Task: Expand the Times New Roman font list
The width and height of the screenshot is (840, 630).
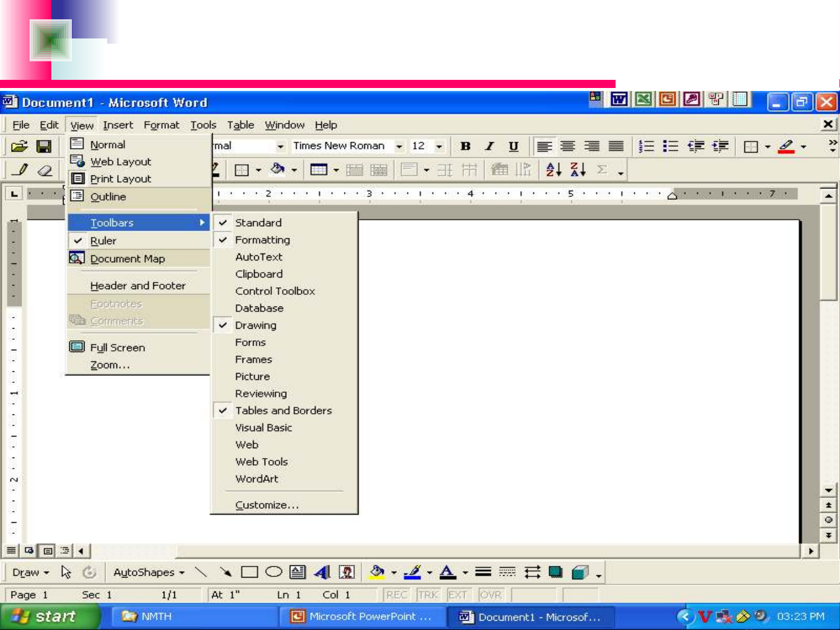Action: tap(399, 146)
